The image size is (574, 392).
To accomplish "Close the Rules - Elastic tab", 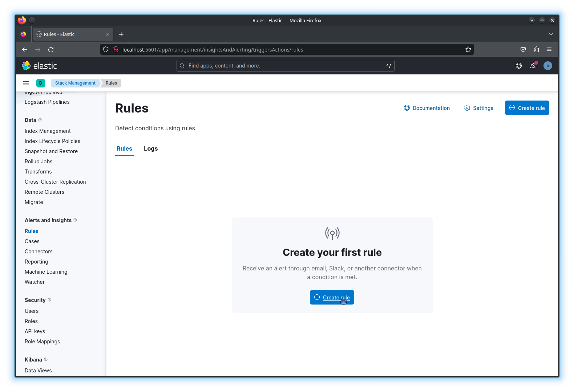I will click(x=108, y=34).
